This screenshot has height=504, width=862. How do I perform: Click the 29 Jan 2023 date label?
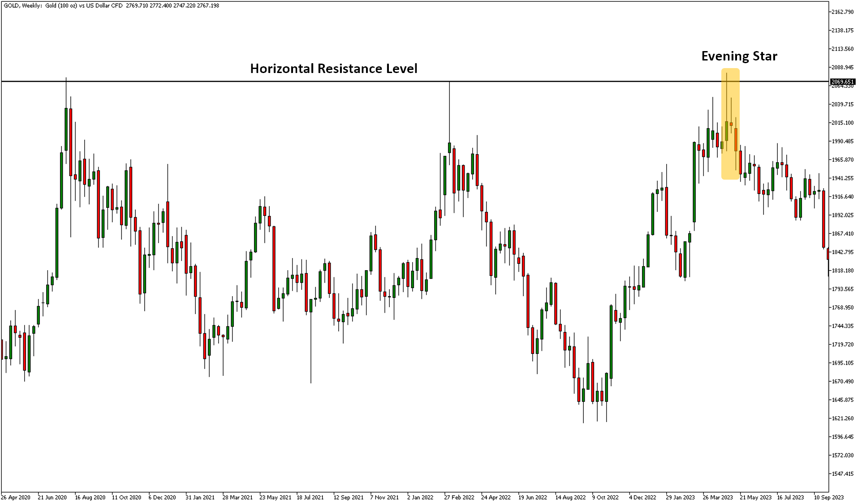point(680,497)
